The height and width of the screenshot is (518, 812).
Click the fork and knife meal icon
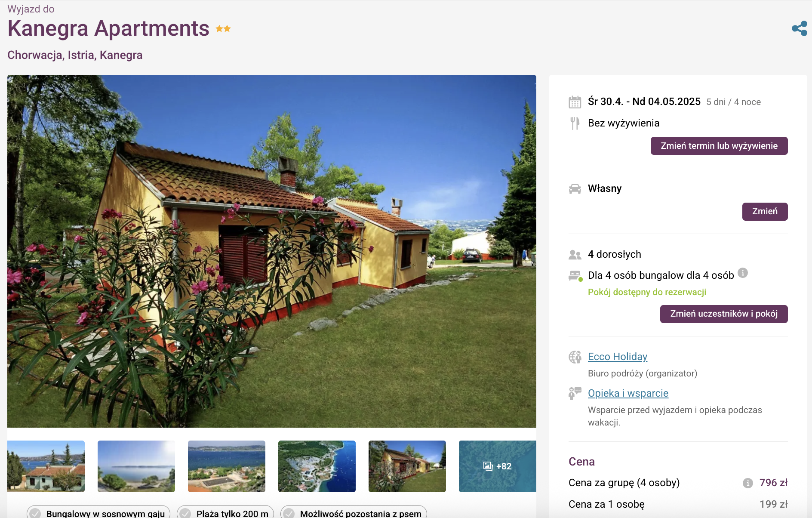click(575, 123)
